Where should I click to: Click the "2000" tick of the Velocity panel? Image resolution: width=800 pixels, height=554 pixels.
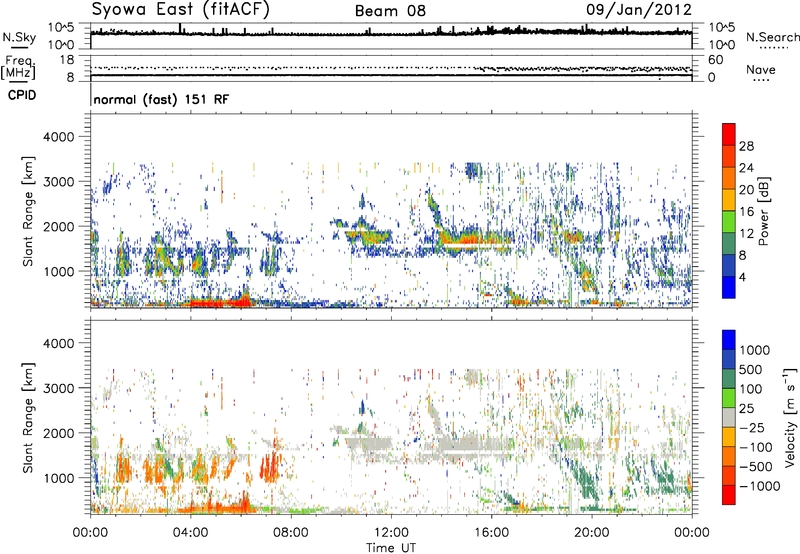tap(59, 433)
